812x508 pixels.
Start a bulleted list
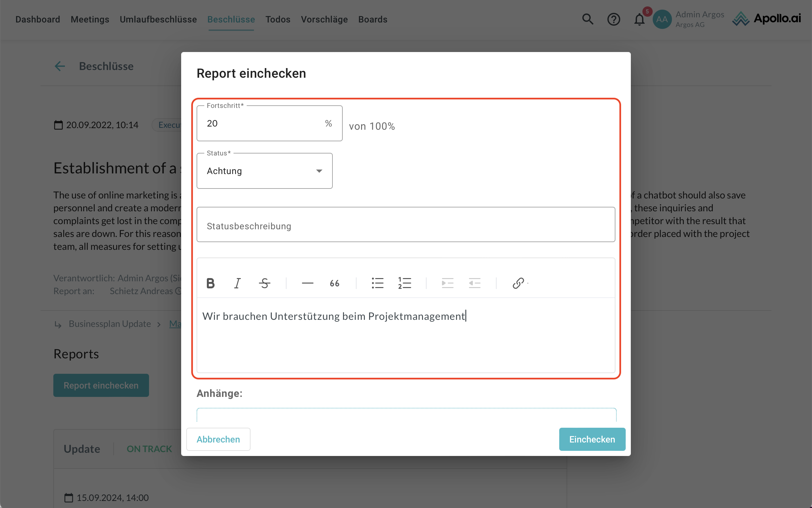pyautogui.click(x=377, y=283)
